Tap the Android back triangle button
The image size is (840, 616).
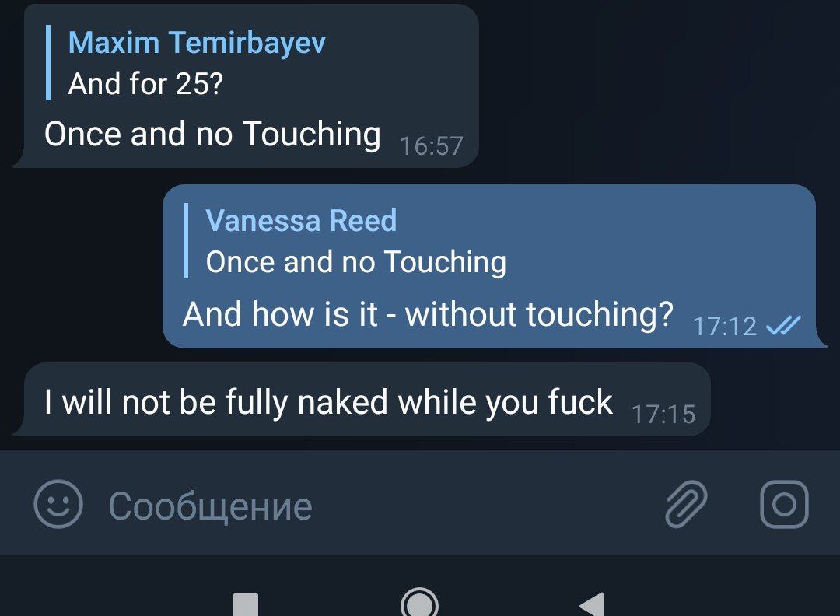pyautogui.click(x=592, y=604)
